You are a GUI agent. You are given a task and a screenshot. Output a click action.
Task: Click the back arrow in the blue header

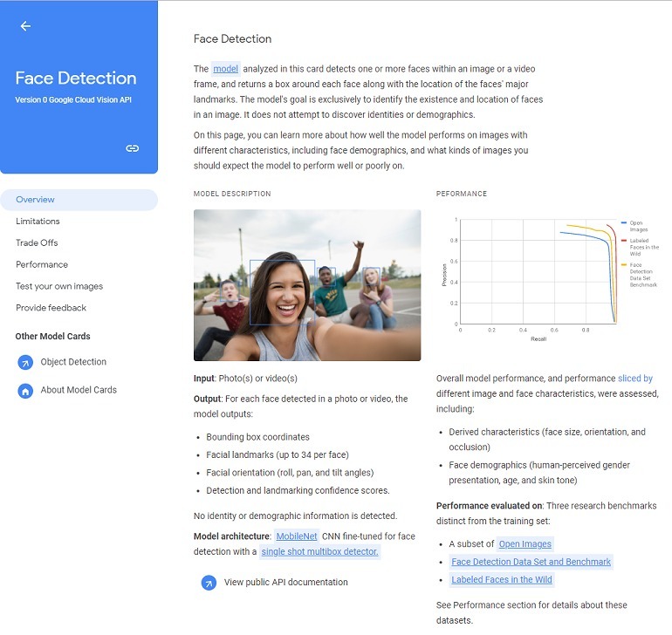click(25, 26)
